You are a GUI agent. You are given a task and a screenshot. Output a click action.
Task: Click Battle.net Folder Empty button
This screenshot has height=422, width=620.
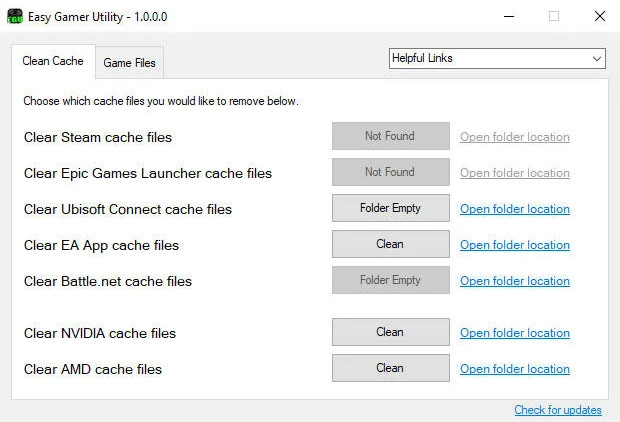[391, 280]
